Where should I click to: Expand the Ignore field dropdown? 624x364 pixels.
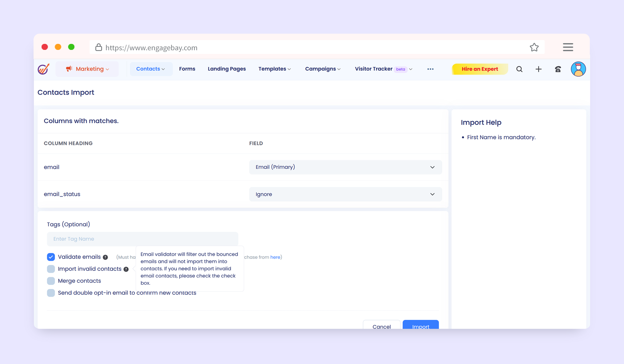pyautogui.click(x=345, y=194)
